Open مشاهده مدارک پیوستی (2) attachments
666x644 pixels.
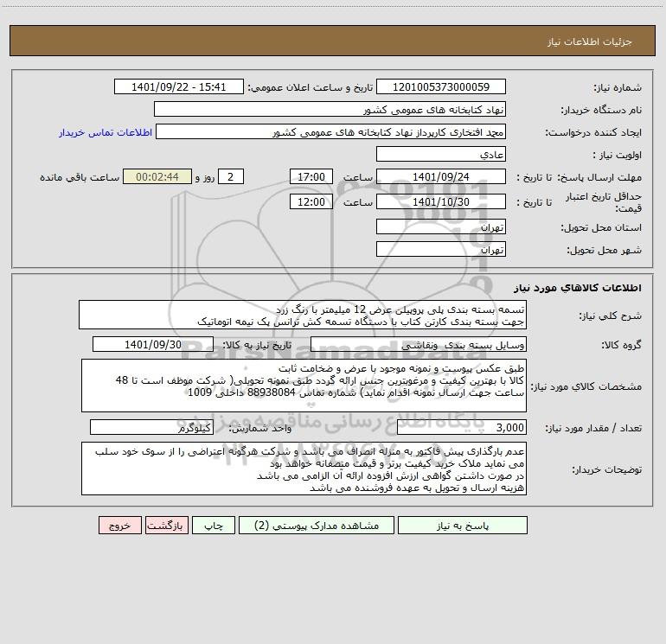[x=317, y=526]
